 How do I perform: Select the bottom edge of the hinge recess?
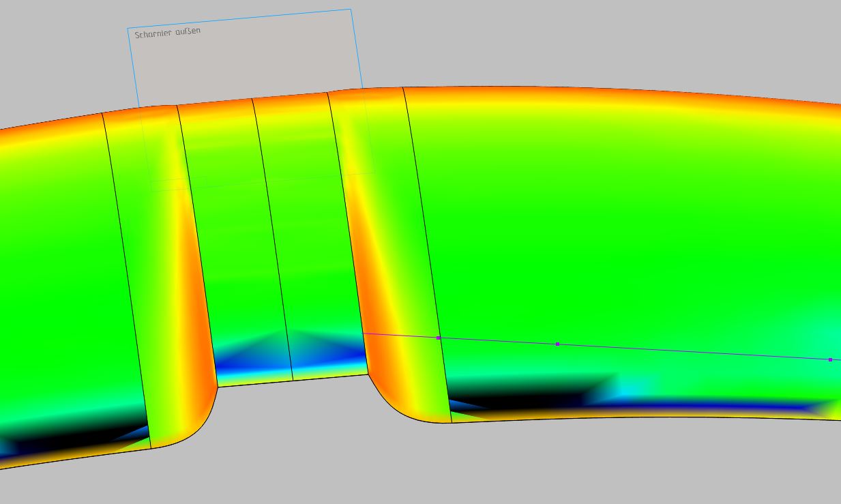pos(293,381)
